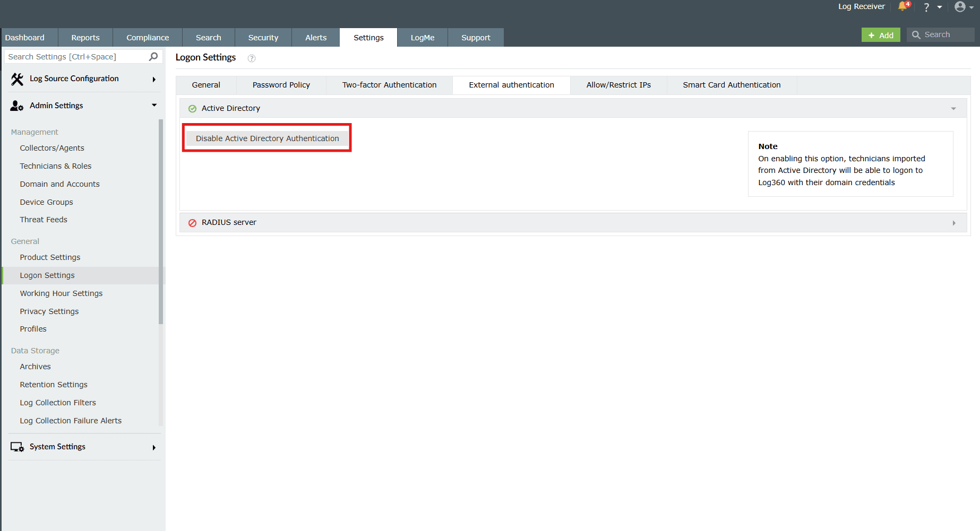Open Product Settings
Image resolution: width=980 pixels, height=531 pixels.
pyautogui.click(x=50, y=257)
